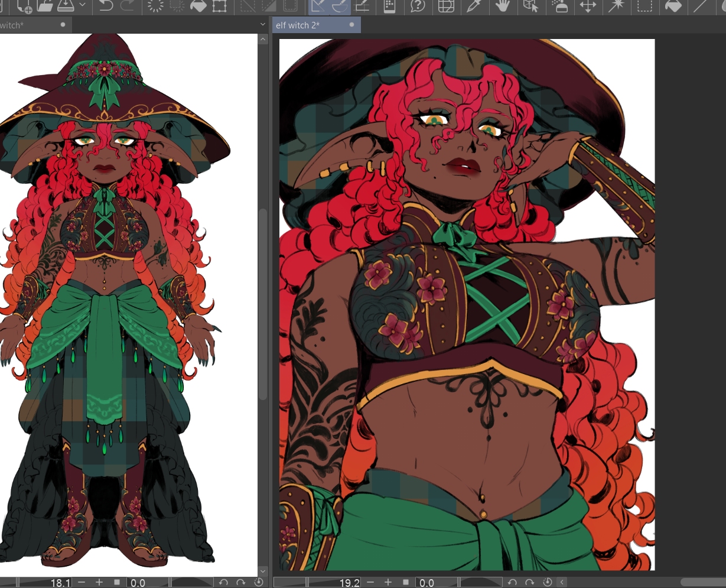Image resolution: width=726 pixels, height=588 pixels.
Task: Expand the save options dropdown arrow
Action: tap(82, 5)
